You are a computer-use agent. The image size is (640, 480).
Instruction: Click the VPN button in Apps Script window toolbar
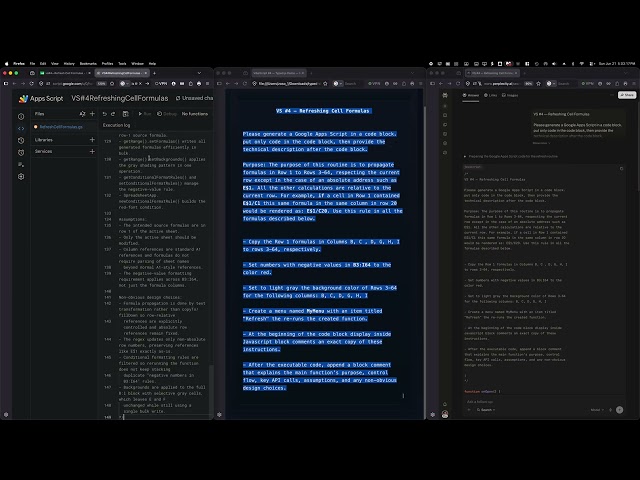click(x=161, y=84)
